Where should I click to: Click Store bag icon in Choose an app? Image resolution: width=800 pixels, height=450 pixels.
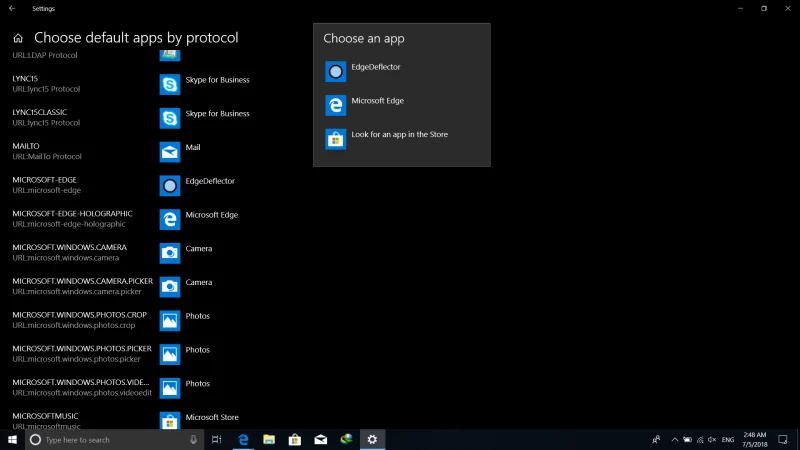[x=336, y=139]
